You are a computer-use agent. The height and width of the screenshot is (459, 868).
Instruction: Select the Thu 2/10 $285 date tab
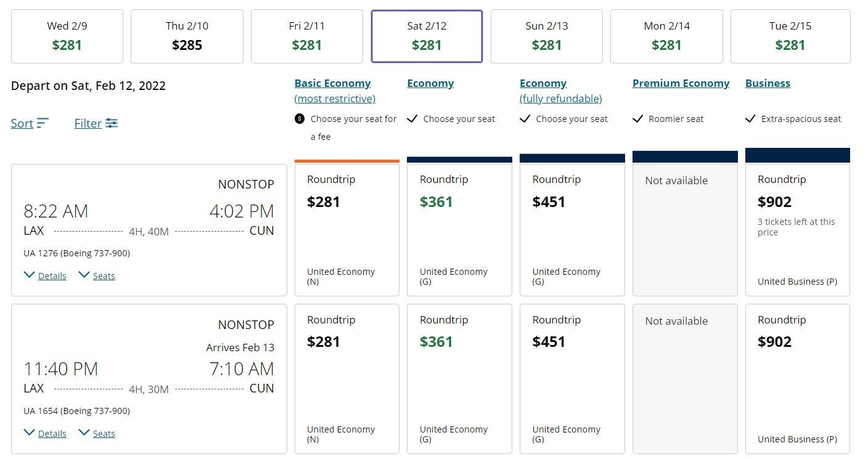pyautogui.click(x=187, y=36)
